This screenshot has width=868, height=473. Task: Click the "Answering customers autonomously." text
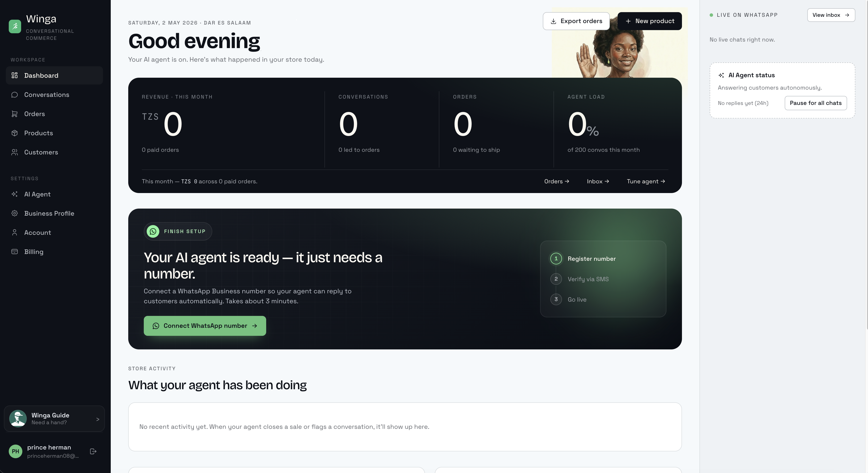click(x=770, y=88)
